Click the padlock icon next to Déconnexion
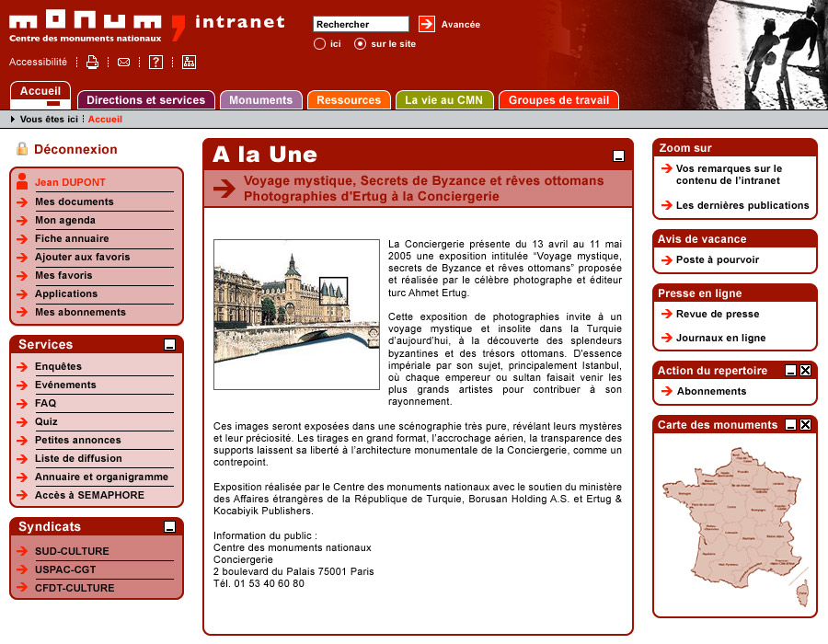 [x=22, y=149]
